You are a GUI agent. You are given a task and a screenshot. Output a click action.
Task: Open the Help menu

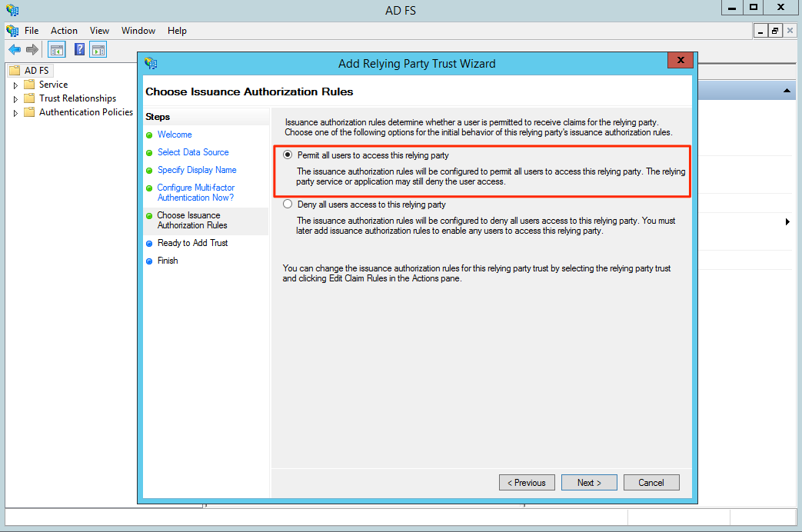[x=177, y=31]
